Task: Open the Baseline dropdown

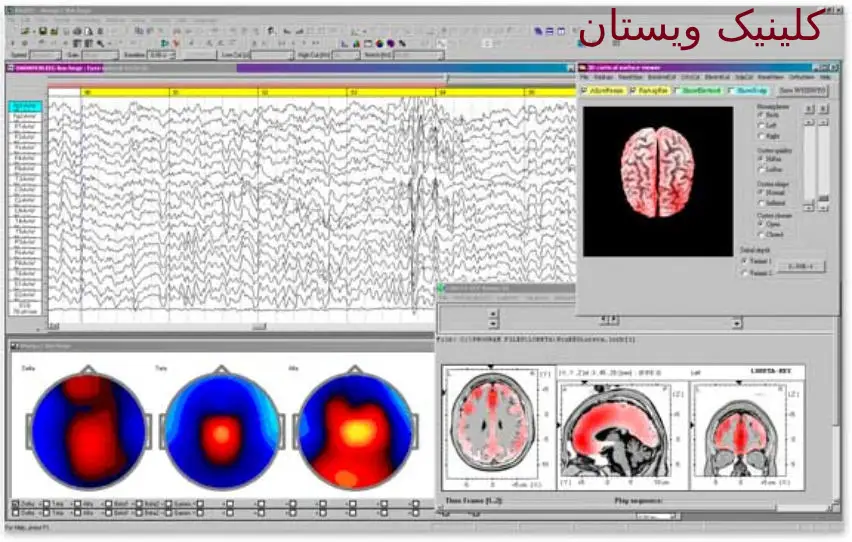Action: pos(161,55)
